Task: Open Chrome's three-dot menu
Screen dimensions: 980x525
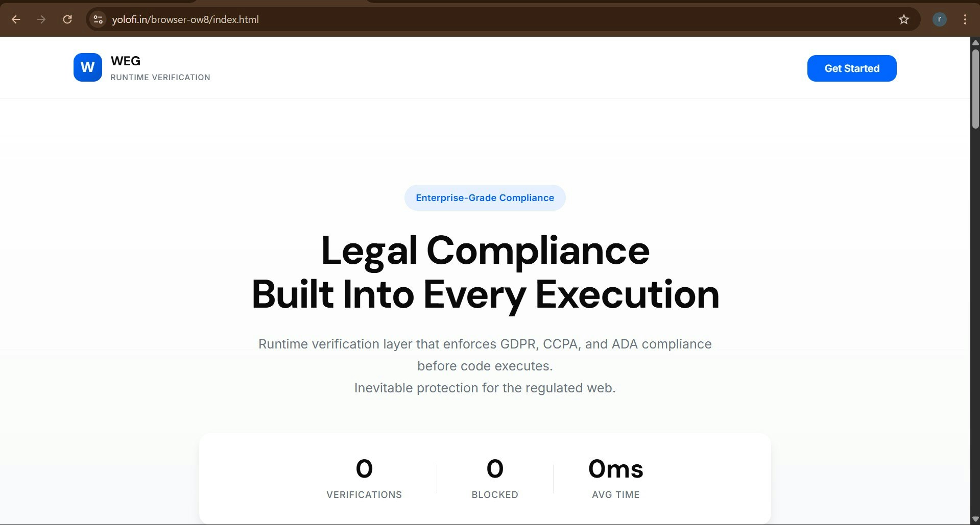Action: [965, 19]
